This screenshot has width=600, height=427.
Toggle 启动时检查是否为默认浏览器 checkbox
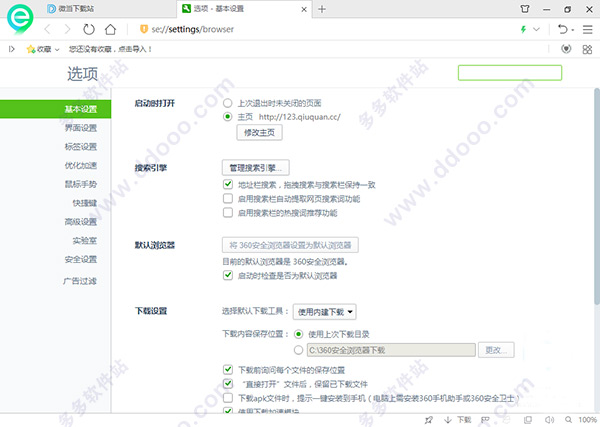tap(228, 275)
